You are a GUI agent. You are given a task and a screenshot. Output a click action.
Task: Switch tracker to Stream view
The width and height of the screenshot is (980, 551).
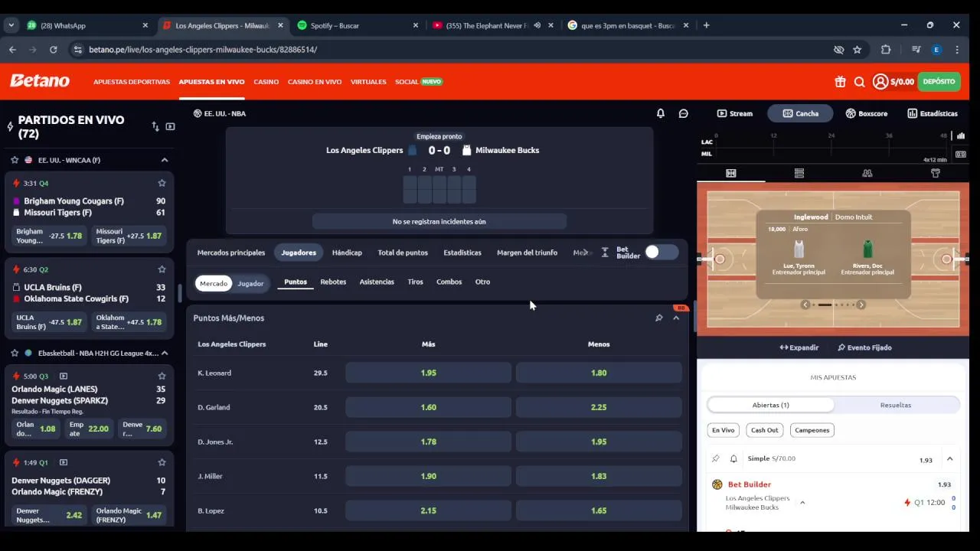pos(734,113)
